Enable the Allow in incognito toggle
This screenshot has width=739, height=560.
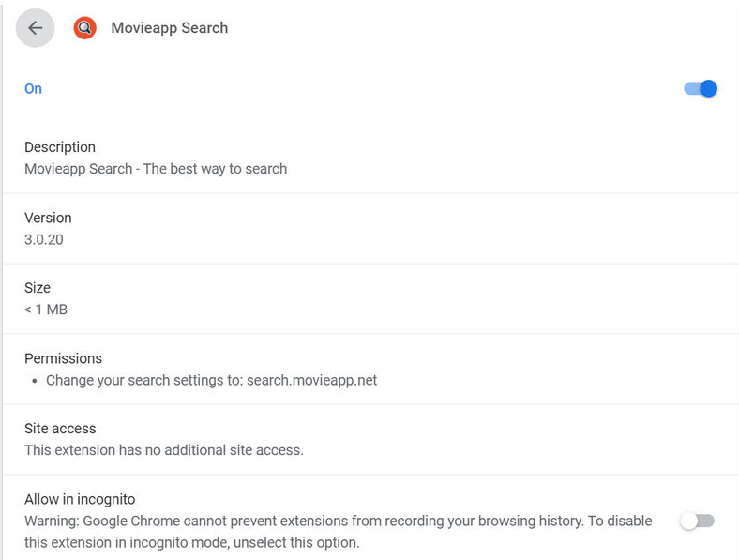coord(698,521)
